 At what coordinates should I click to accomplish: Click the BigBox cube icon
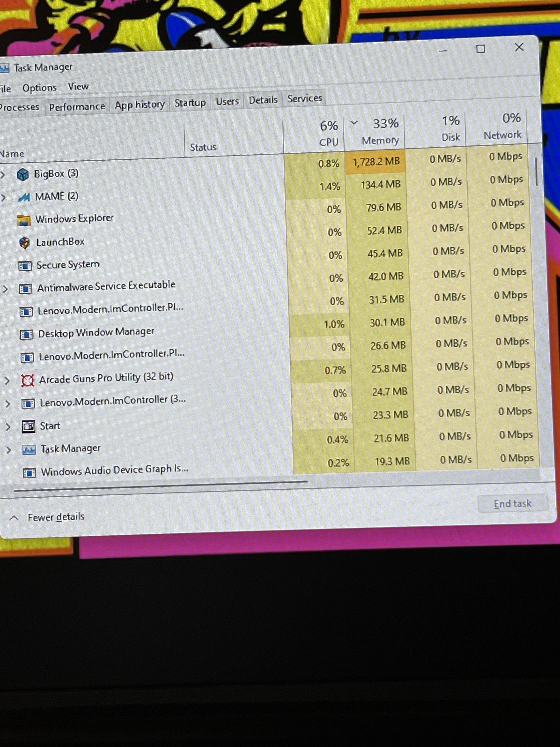click(x=23, y=175)
